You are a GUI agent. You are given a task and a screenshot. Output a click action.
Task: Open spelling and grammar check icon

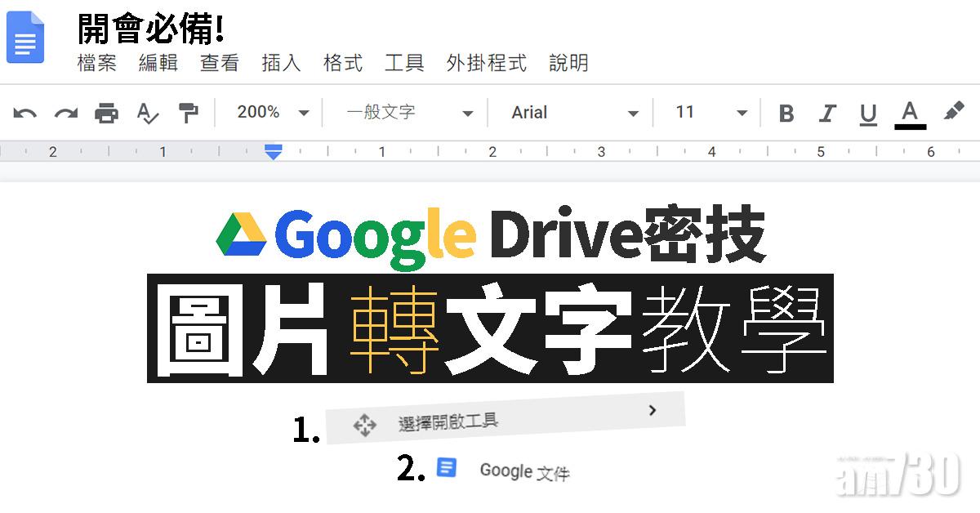tap(147, 113)
